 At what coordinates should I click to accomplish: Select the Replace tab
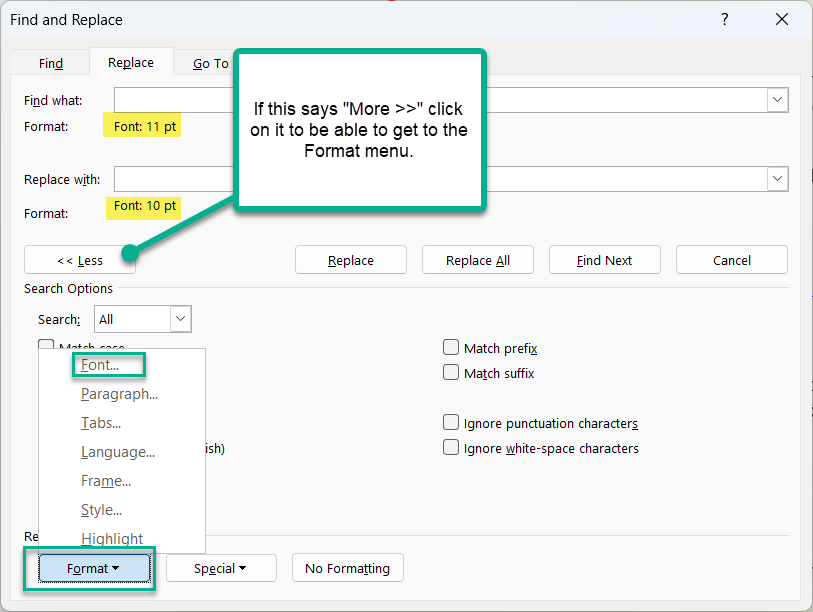(x=131, y=62)
